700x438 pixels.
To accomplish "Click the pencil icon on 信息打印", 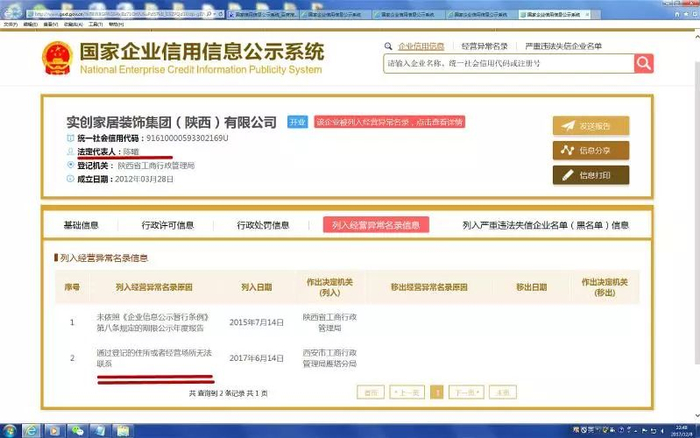I will click(x=567, y=175).
